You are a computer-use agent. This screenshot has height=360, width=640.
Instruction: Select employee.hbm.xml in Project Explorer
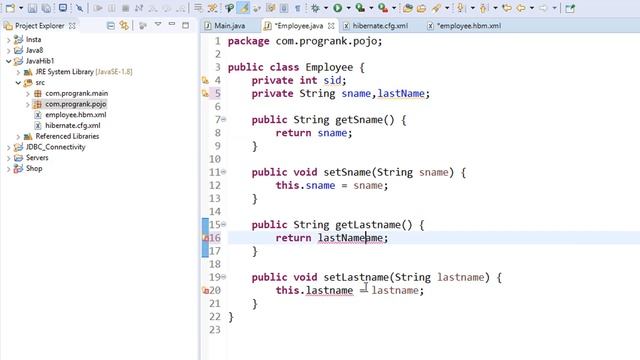[x=76, y=115]
